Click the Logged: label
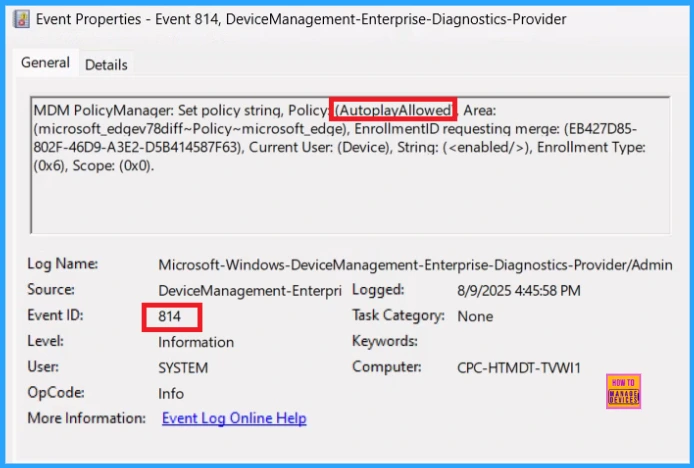Screen dimensions: 694x468 click(378, 290)
